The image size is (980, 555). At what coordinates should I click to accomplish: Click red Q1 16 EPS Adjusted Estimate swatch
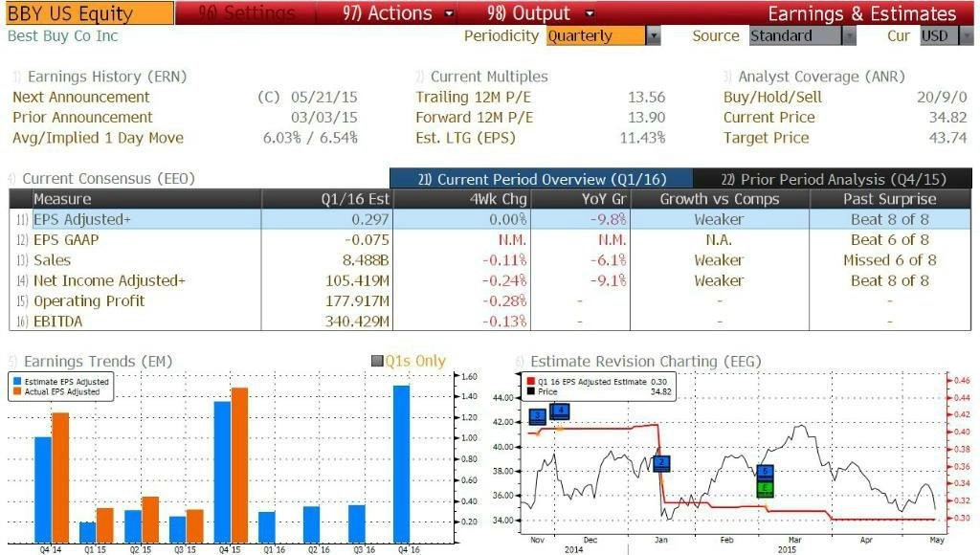(x=530, y=381)
